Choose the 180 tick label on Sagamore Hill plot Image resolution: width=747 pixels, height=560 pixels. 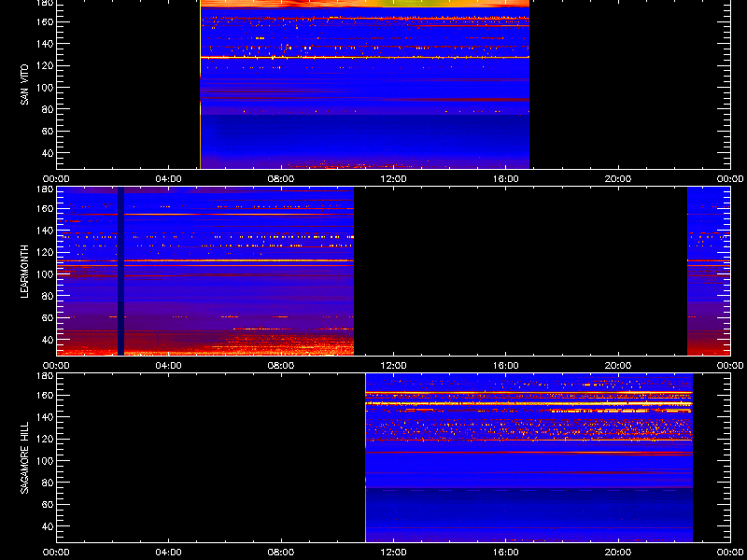click(46, 375)
